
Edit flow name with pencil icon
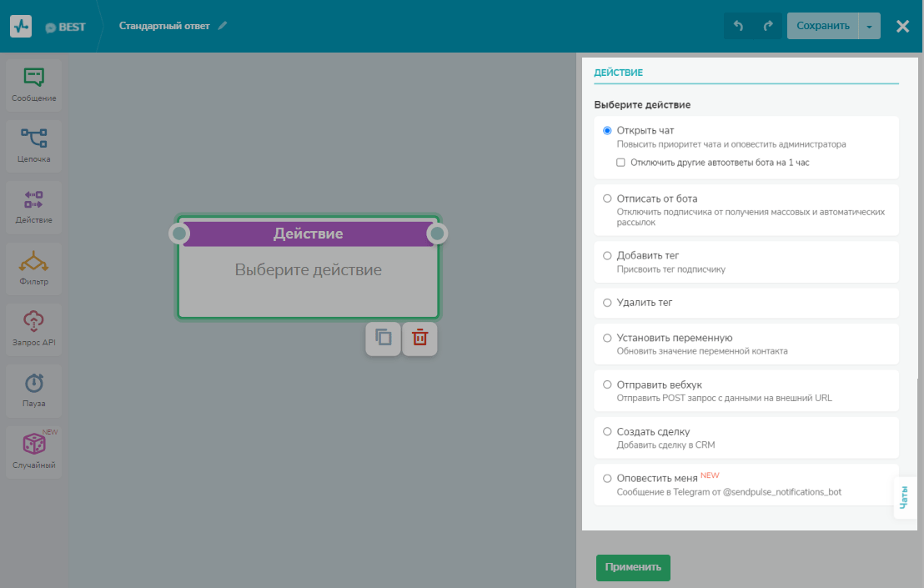pos(222,25)
